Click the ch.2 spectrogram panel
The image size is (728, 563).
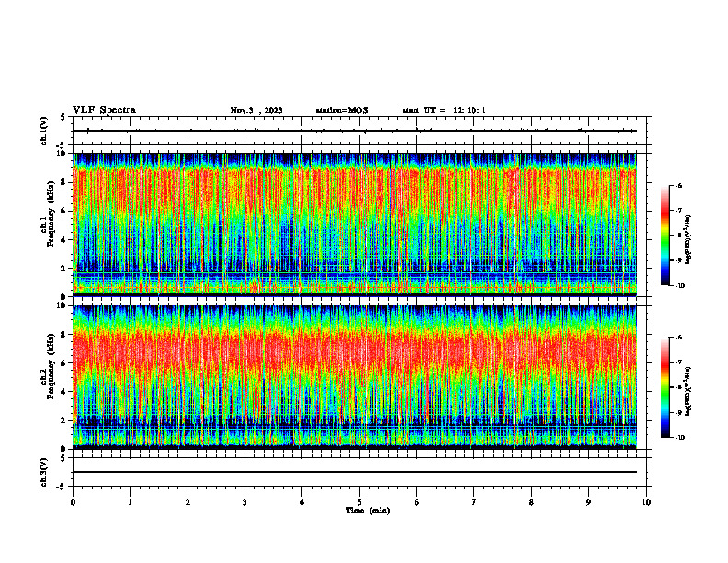[355, 377]
